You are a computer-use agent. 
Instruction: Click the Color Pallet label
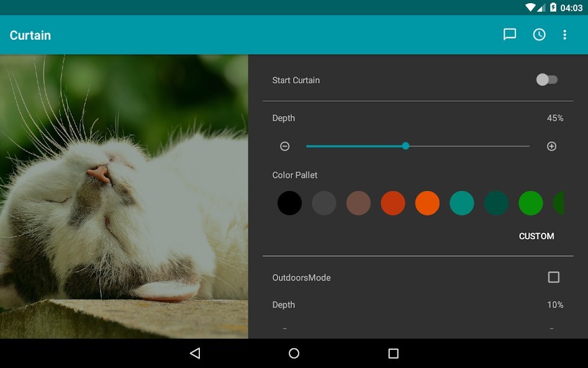[x=295, y=175]
